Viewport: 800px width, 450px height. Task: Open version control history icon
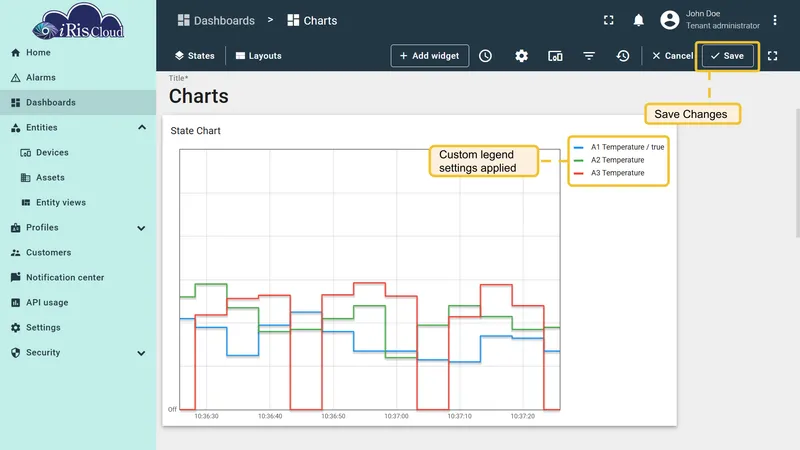pyautogui.click(x=623, y=56)
